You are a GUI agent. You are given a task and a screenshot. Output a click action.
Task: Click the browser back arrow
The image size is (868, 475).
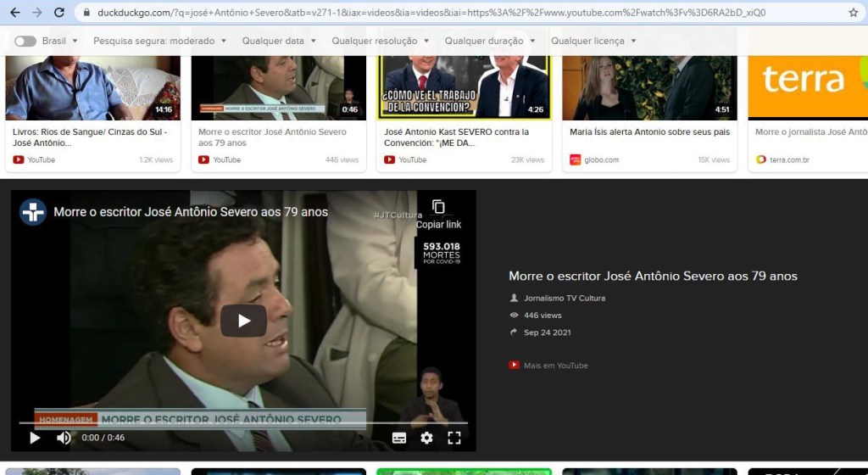14,13
